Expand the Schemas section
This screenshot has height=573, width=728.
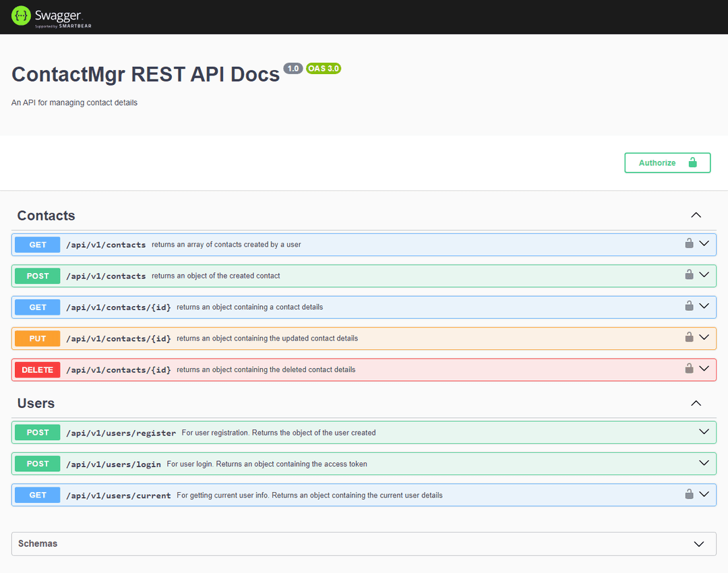700,543
